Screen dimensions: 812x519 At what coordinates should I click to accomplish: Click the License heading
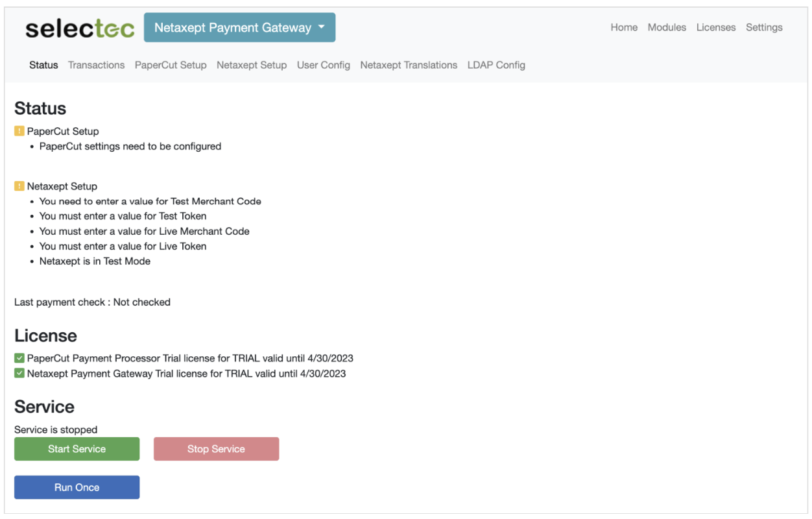click(45, 335)
